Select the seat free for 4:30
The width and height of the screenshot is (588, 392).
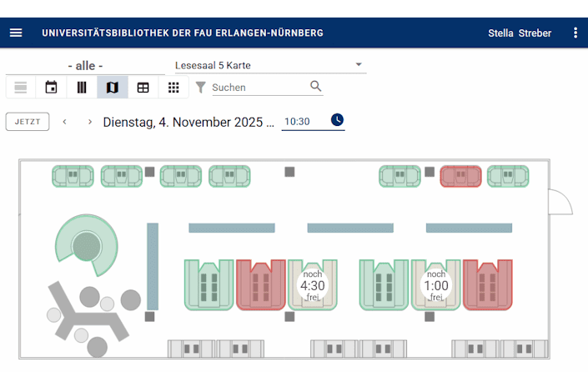tap(312, 285)
